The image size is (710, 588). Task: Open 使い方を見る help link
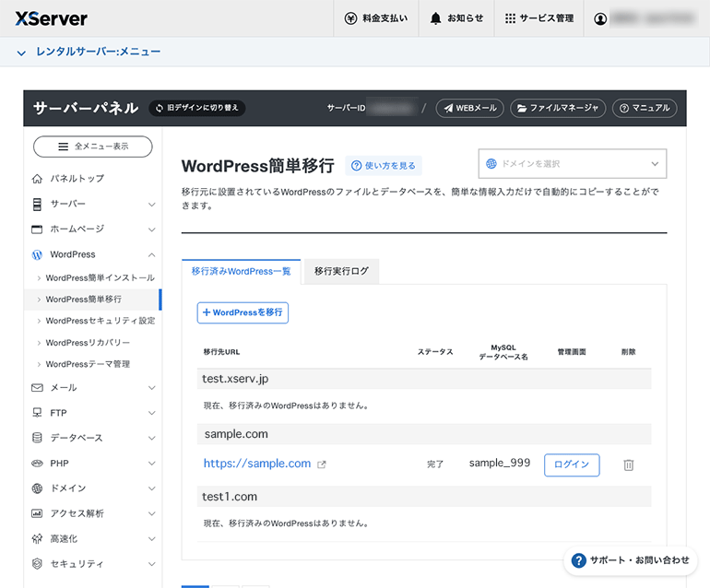pos(384,166)
